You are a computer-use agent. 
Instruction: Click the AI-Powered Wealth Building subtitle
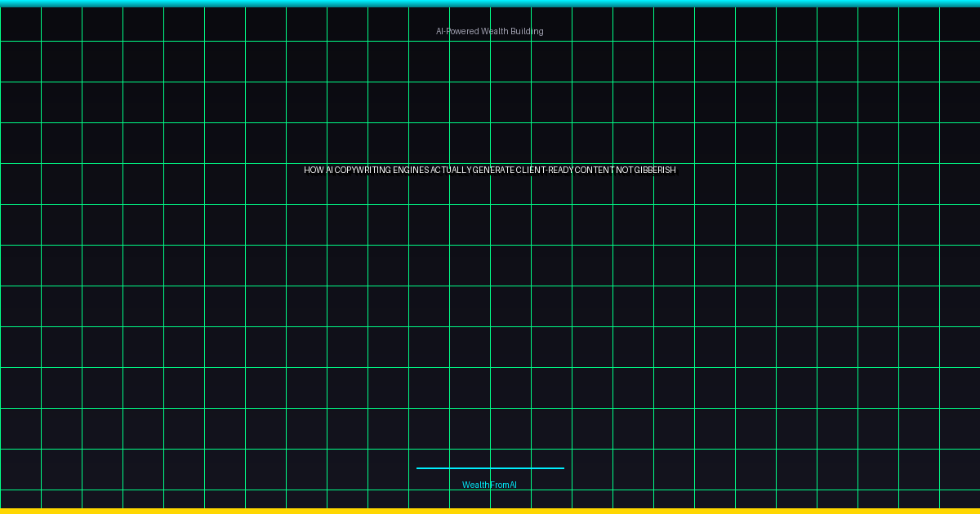tap(489, 31)
